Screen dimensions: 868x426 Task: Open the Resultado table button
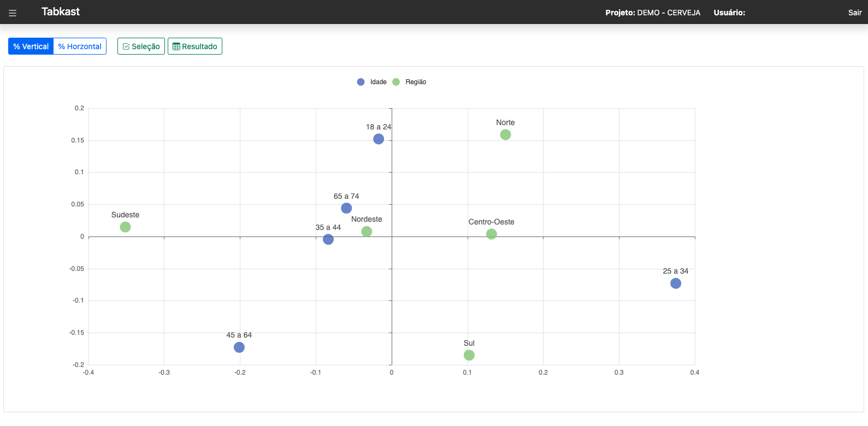tap(195, 46)
